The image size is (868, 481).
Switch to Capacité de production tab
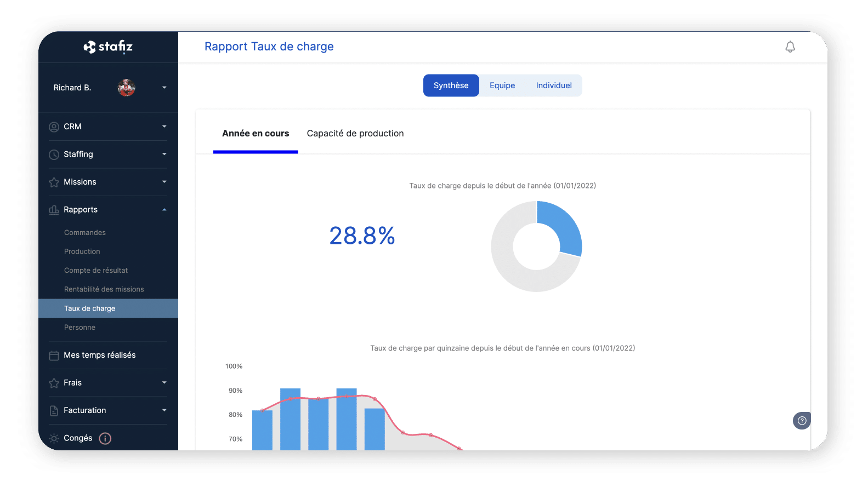pyautogui.click(x=355, y=134)
